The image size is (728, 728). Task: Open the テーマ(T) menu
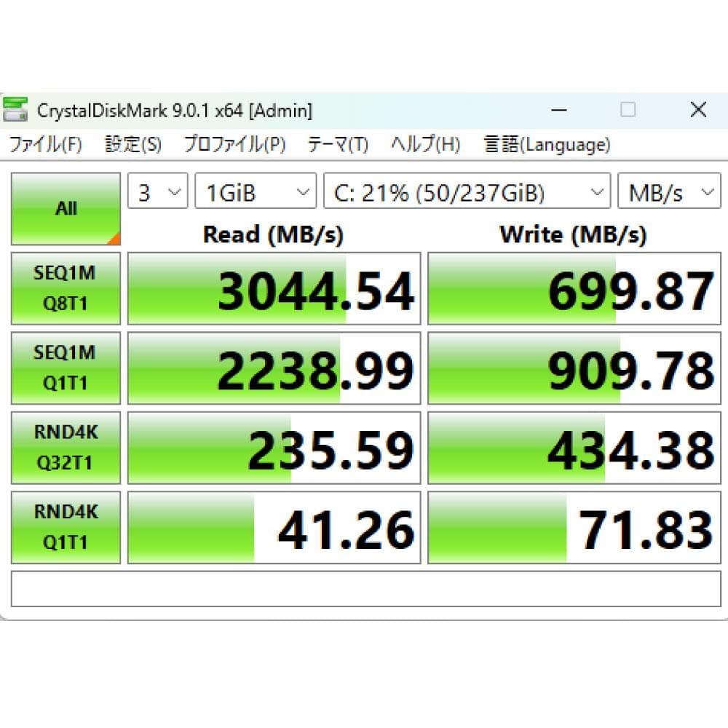pos(338,144)
